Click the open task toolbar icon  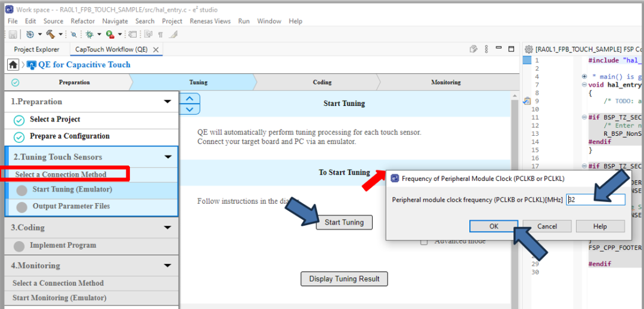tap(132, 35)
